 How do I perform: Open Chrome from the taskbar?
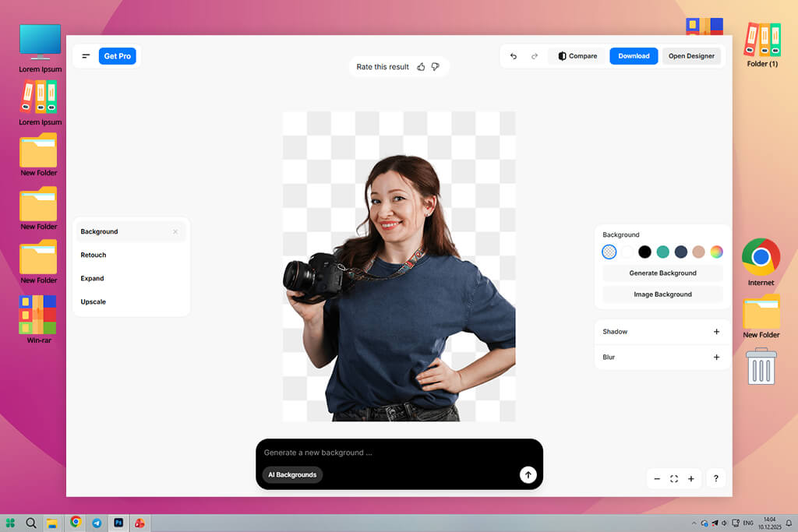(x=76, y=522)
